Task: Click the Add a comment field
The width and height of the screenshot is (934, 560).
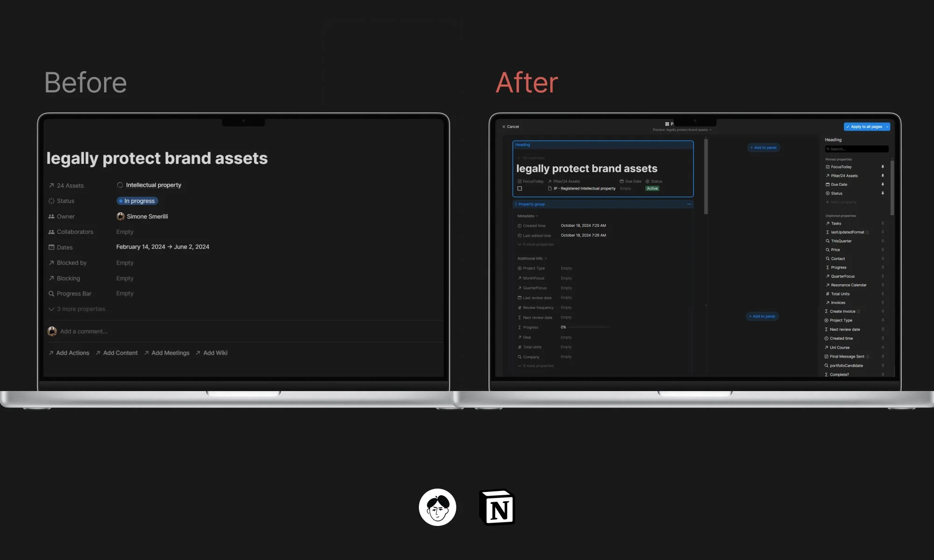Action: [84, 331]
